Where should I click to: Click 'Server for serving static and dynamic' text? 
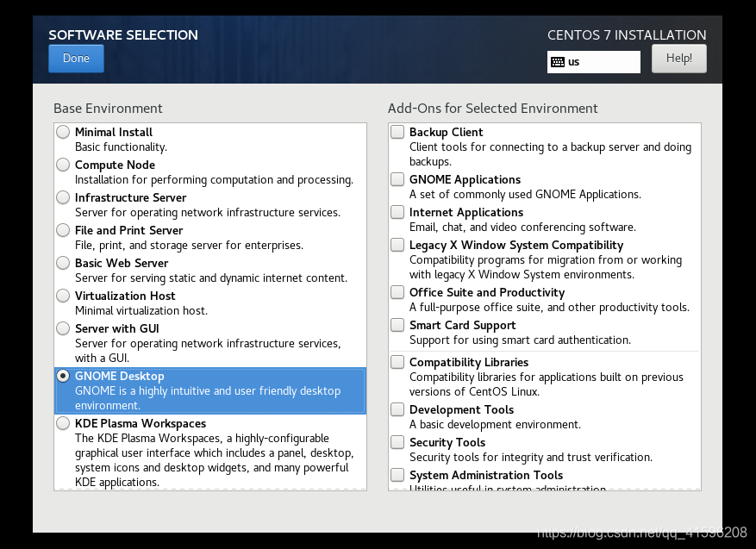click(210, 278)
